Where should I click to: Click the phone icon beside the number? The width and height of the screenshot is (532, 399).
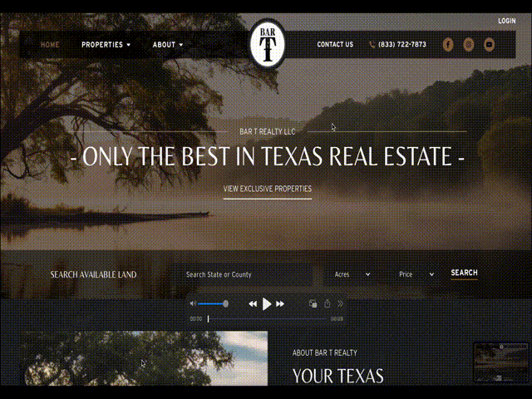pyautogui.click(x=372, y=44)
